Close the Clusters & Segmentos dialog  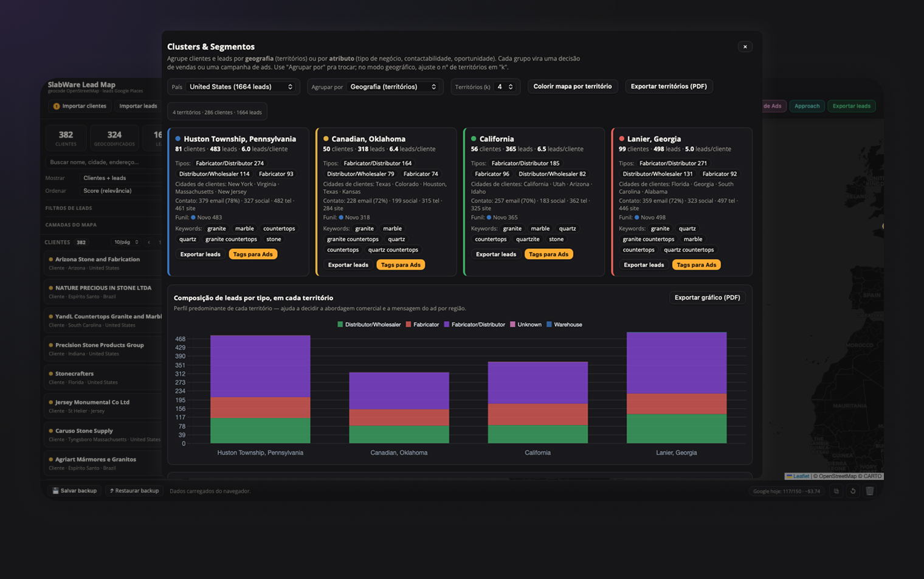click(745, 47)
